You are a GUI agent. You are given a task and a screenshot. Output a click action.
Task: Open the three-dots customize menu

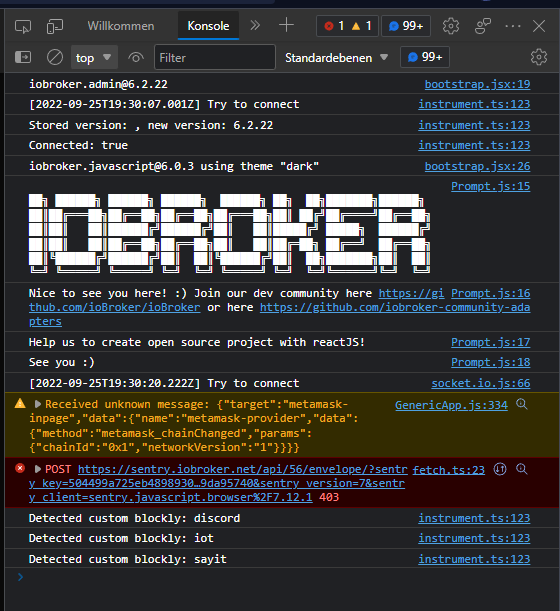click(x=512, y=26)
